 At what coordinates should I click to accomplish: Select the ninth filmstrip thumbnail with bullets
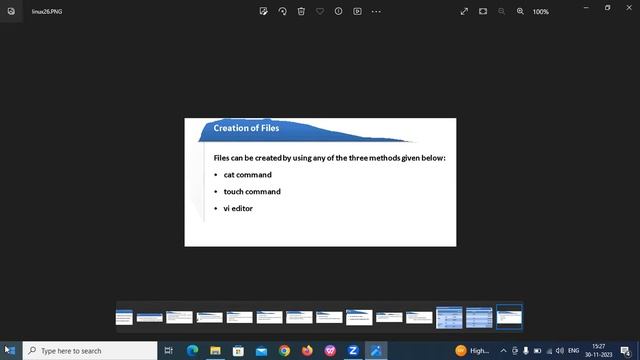click(359, 317)
